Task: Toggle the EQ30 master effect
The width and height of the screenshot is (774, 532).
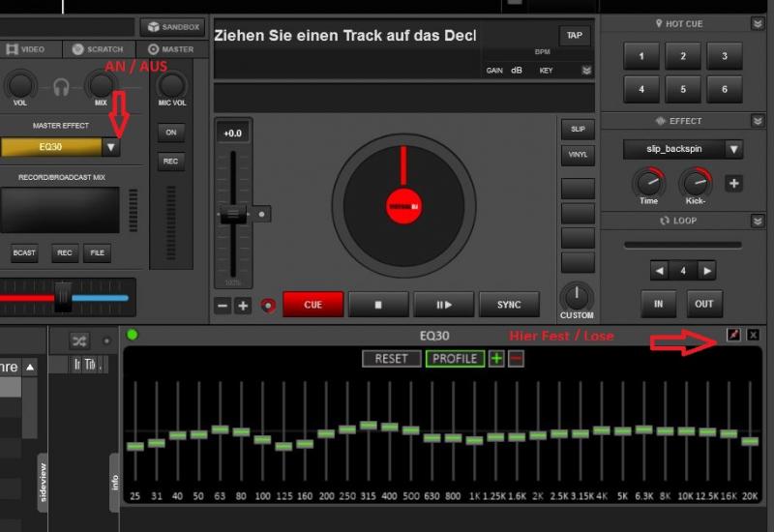Action: (51, 147)
